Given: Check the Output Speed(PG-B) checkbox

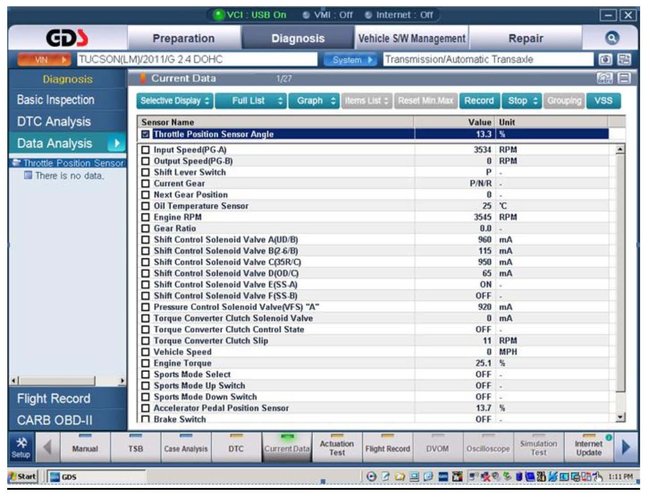Looking at the screenshot, I should [145, 161].
